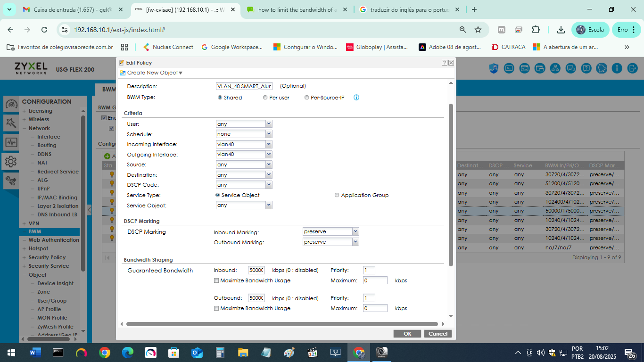Screen dimensions: 644x362
Task: Open Word from the taskbar
Action: point(35,353)
